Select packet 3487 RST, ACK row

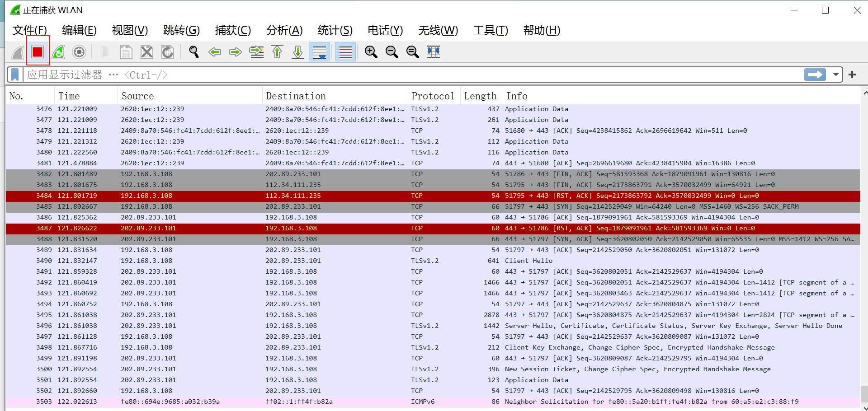pos(433,228)
